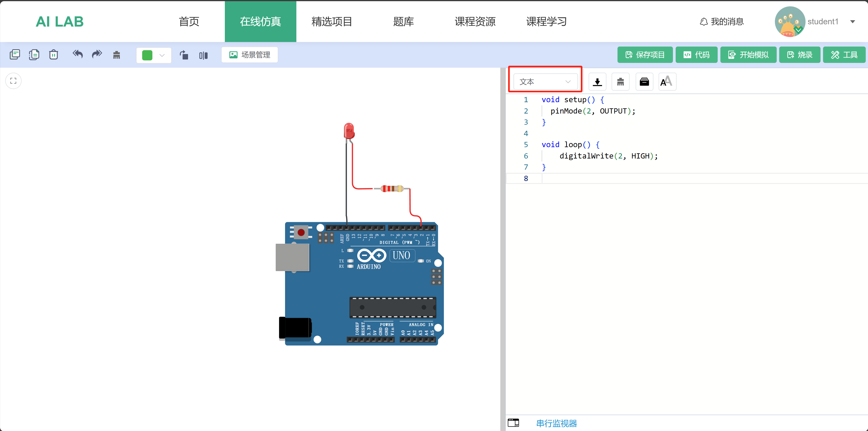Image resolution: width=868 pixels, height=431 pixels.
Task: Redo the last canvas action
Action: coord(97,54)
